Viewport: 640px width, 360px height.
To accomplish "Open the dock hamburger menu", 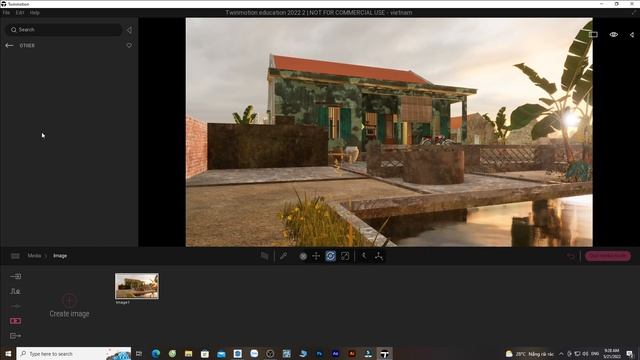I will tap(15, 256).
